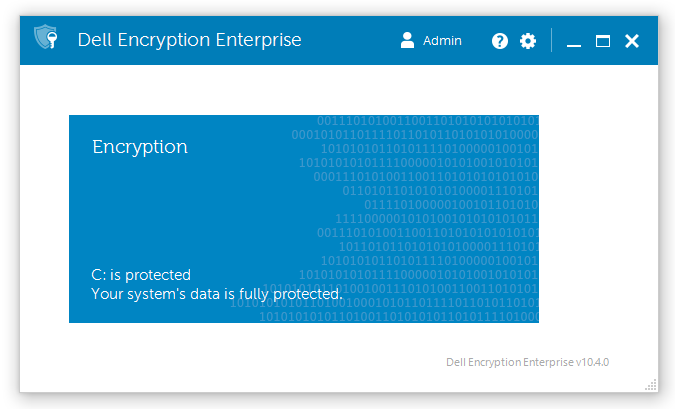
Task: Click the Dell Encryption Enterprise v10.4.0 label
Action: tap(527, 363)
